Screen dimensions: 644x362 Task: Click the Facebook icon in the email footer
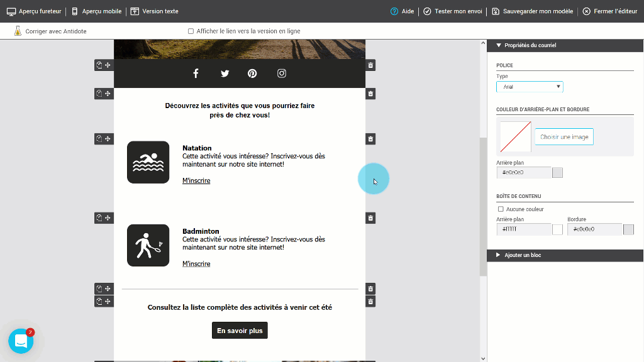click(x=196, y=73)
